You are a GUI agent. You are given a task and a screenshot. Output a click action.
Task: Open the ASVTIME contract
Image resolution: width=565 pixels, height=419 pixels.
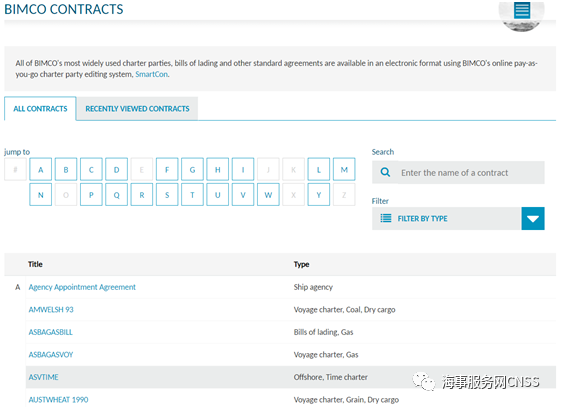click(x=44, y=377)
